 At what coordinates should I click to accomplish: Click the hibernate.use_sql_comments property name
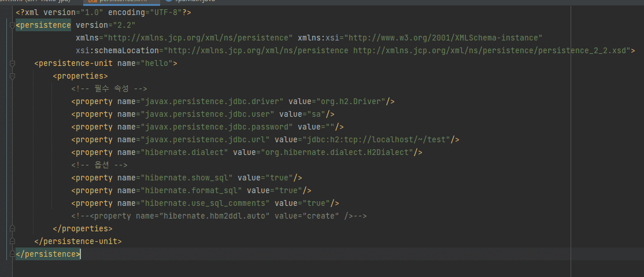point(205,204)
